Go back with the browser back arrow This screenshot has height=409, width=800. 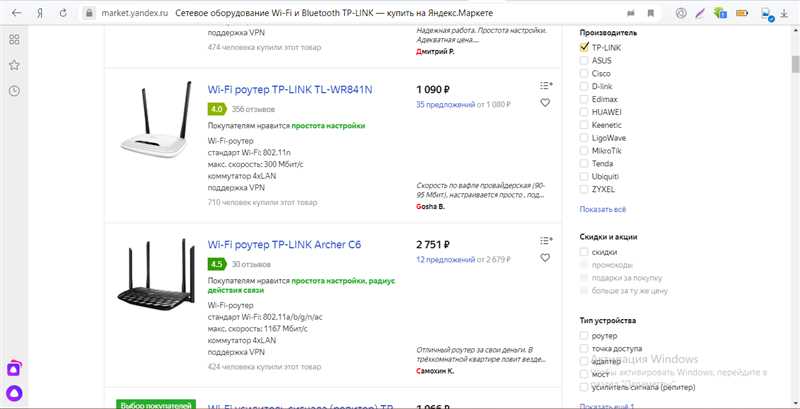(16, 13)
